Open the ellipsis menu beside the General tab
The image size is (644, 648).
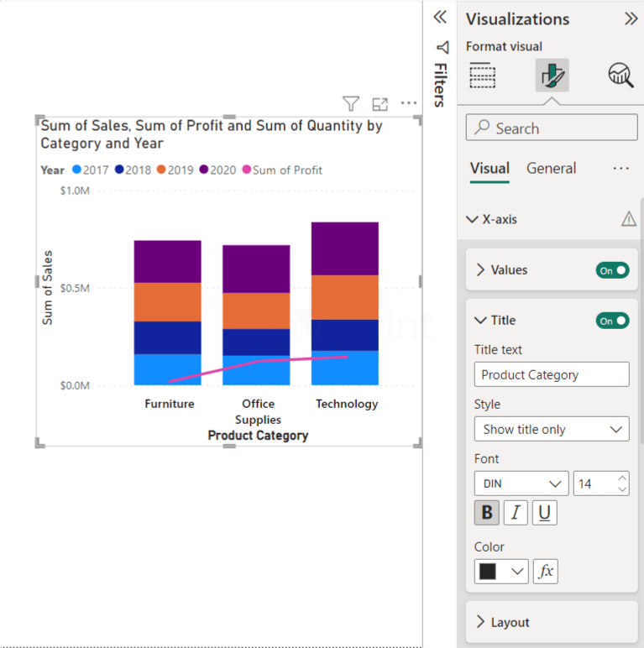620,169
